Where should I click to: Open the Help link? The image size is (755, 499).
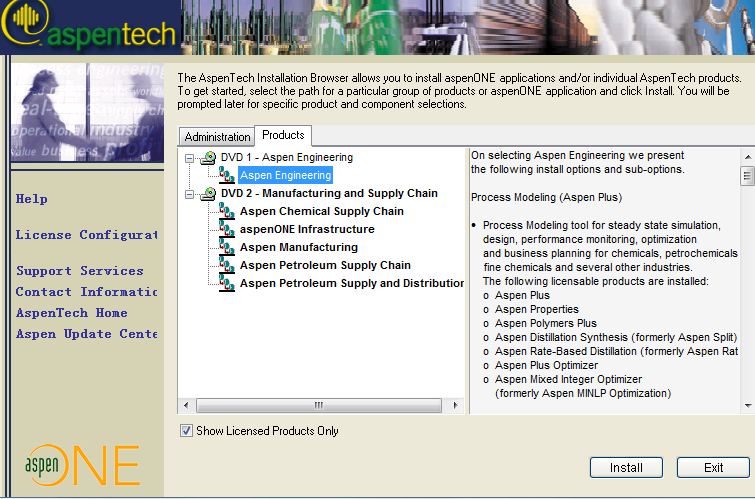(32, 199)
